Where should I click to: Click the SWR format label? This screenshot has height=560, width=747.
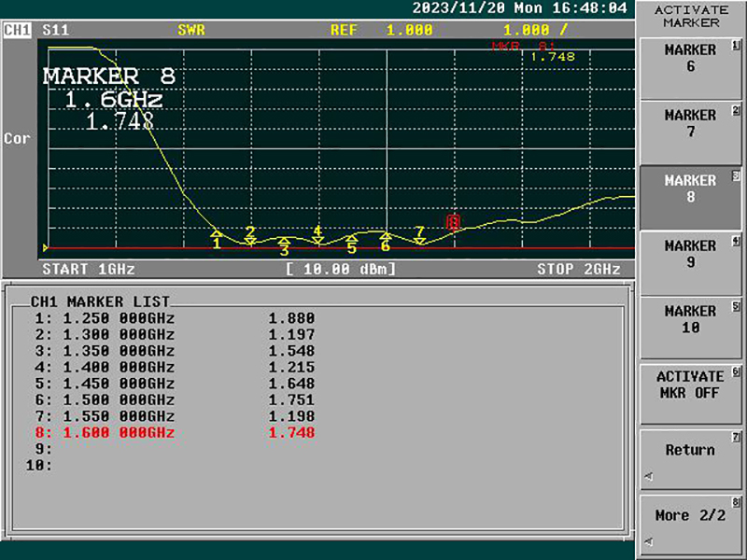click(191, 30)
